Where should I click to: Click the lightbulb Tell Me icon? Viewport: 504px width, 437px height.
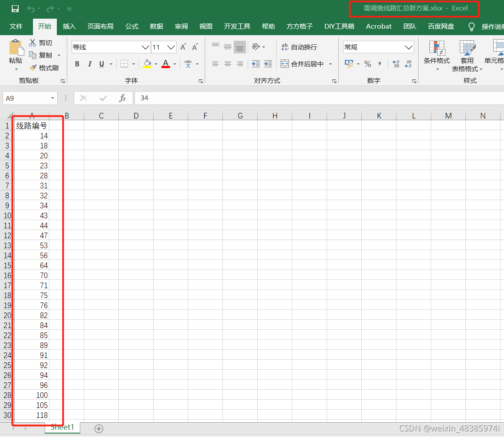[x=471, y=27]
